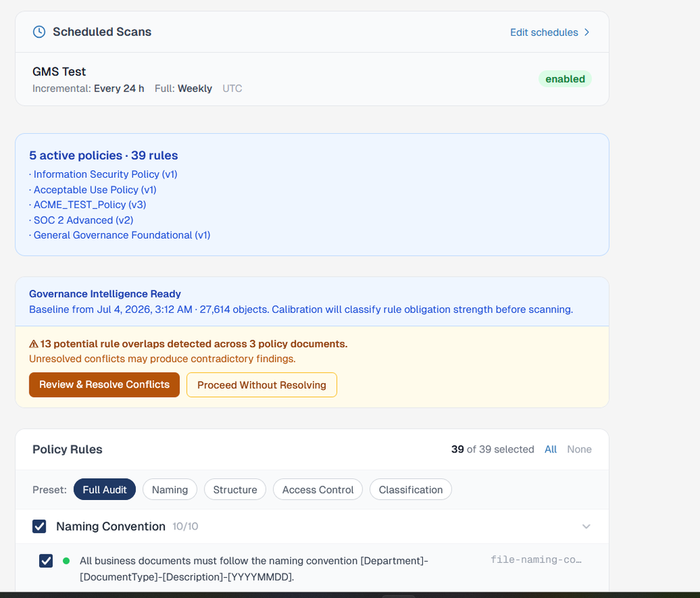This screenshot has height=598, width=700.
Task: Select None of the policy rules
Action: (579, 450)
